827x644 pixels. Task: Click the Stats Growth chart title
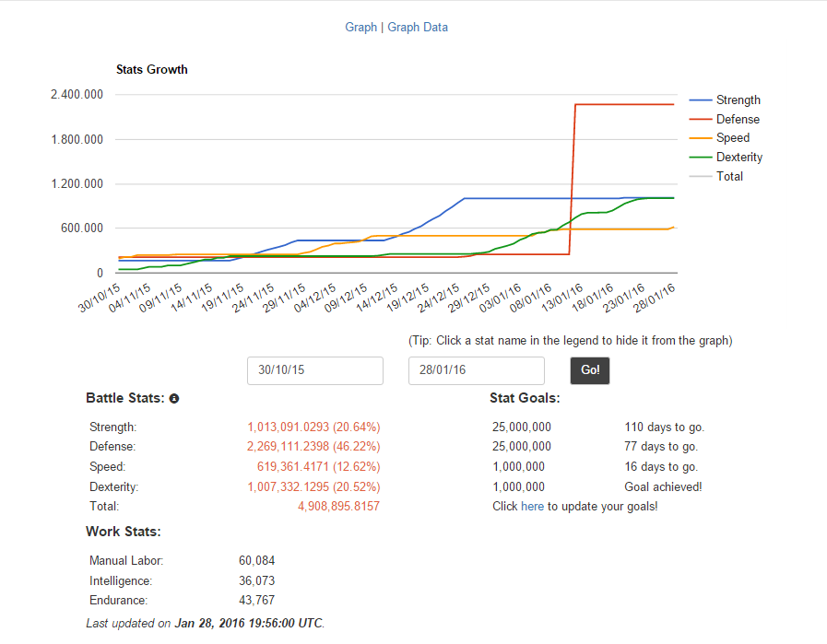point(152,70)
